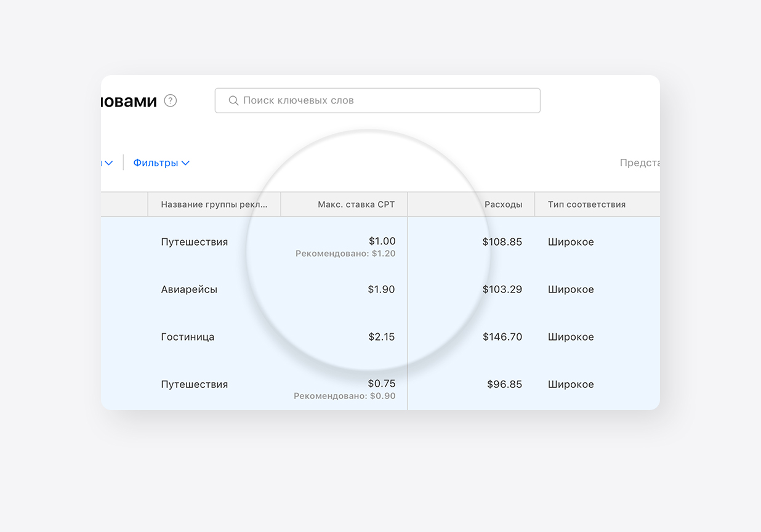Click the $146.70 spend value
761x532 pixels.
502,337
